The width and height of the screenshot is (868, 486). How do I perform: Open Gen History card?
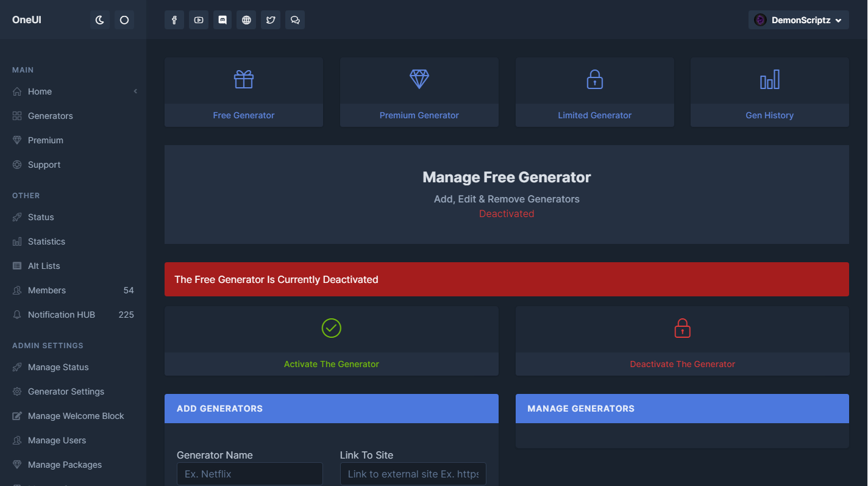click(769, 115)
